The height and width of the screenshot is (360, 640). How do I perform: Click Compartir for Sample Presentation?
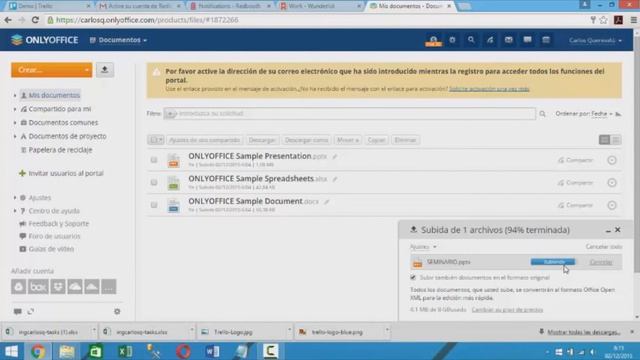[x=576, y=160]
